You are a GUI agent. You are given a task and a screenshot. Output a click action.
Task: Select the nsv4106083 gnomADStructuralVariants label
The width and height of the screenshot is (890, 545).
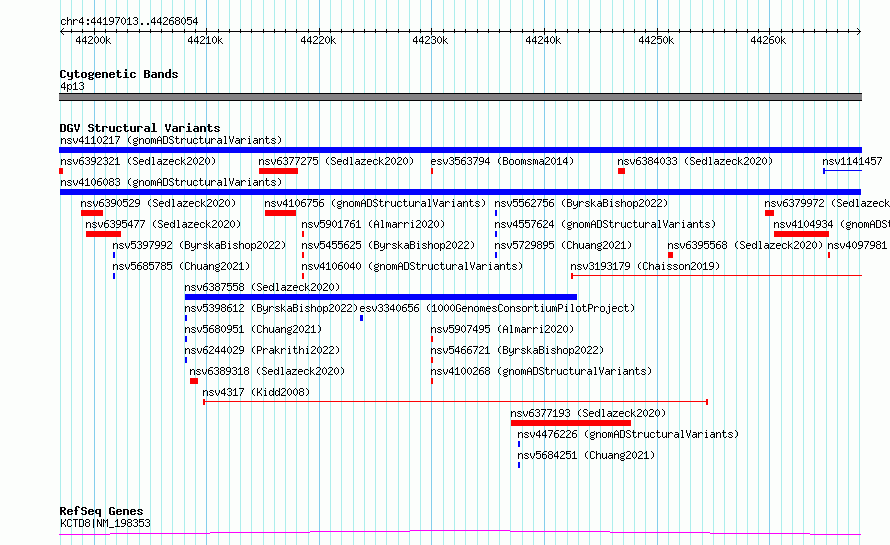[x=171, y=182]
